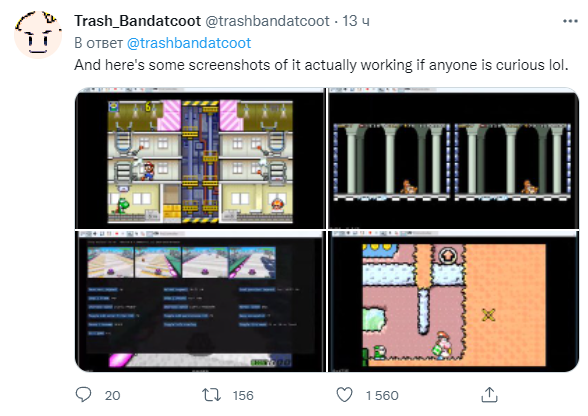Click the retweet count 156
Image resolution: width=588 pixels, height=416 pixels.
click(243, 396)
